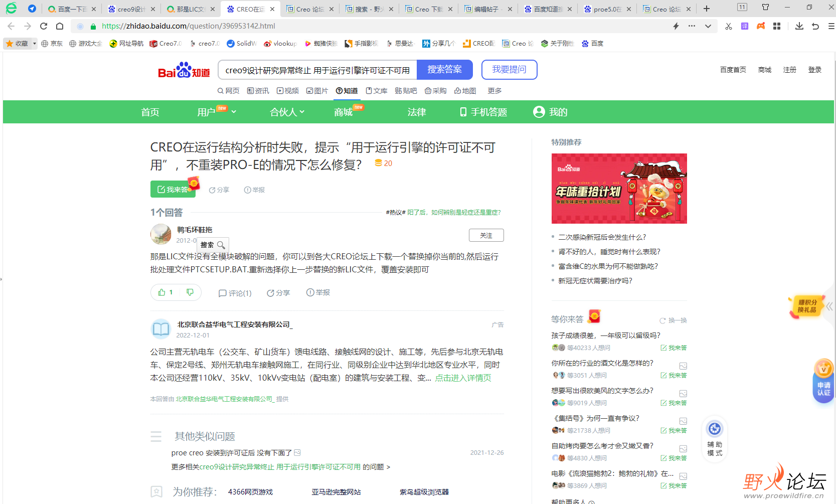Click 我来答 beside '孩子成绩很差' question
The width and height of the screenshot is (836, 504).
[674, 348]
